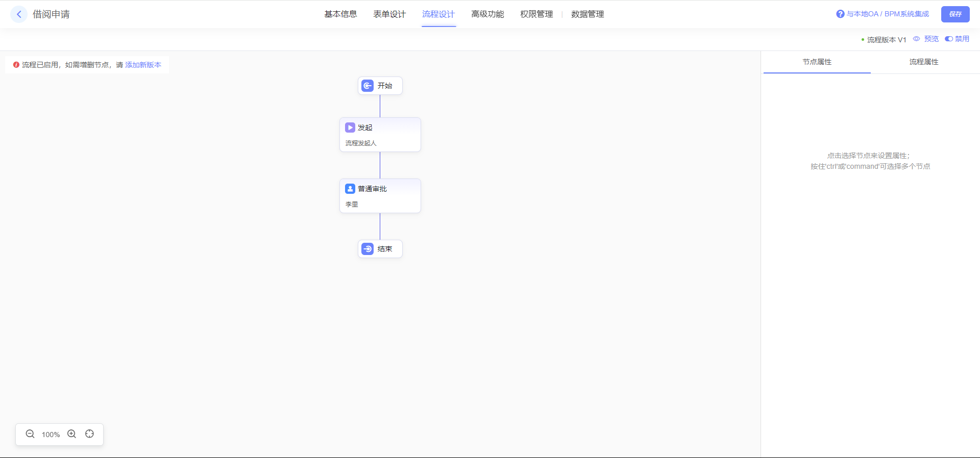Click the help question mark icon

(x=840, y=14)
